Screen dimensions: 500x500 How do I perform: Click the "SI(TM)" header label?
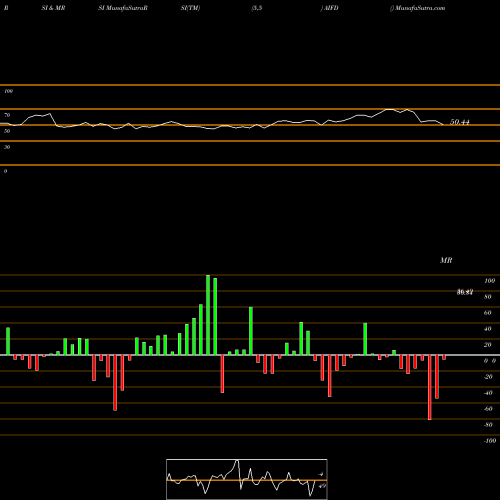[x=190, y=8]
